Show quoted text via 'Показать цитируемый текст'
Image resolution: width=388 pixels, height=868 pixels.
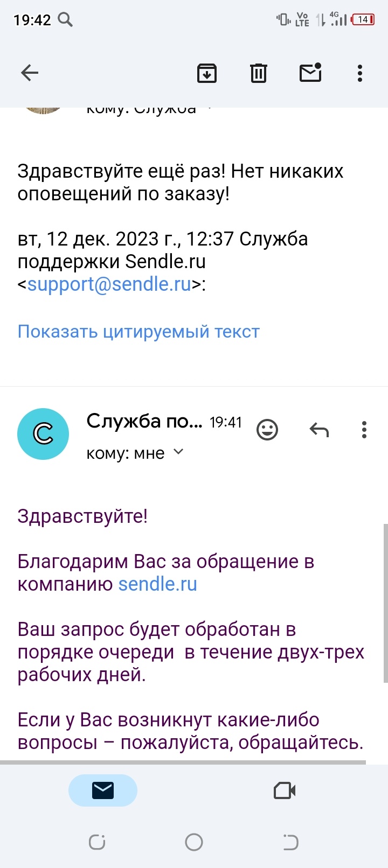[138, 331]
